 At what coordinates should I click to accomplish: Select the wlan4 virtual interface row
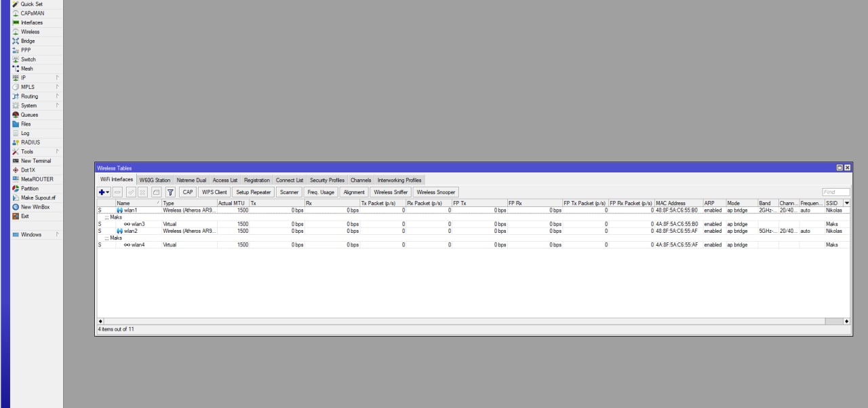(x=473, y=244)
